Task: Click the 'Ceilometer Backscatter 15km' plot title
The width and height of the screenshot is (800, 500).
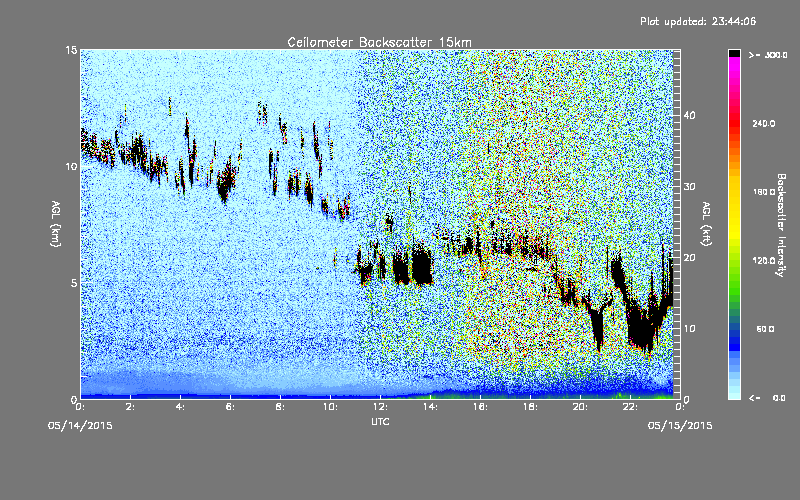Action: (x=379, y=42)
